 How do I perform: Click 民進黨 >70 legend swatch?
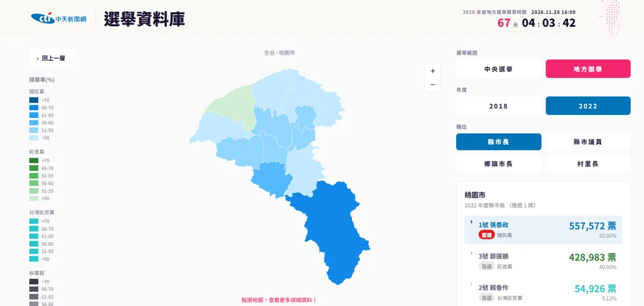tap(33, 160)
